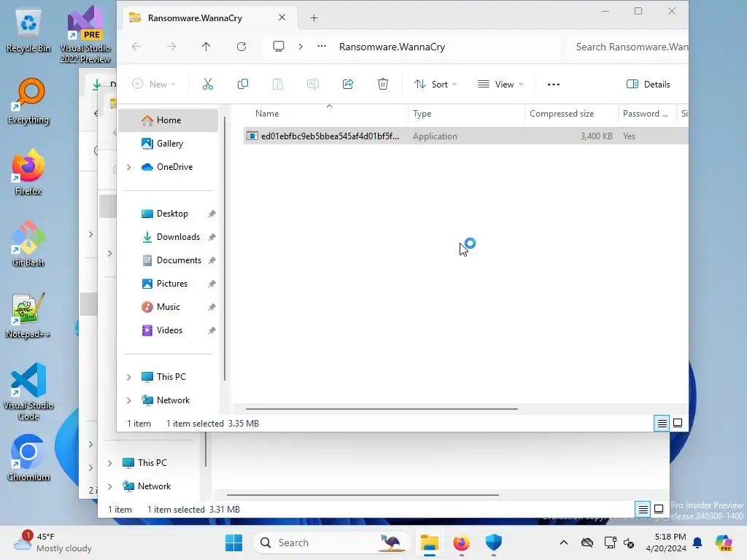This screenshot has height=560, width=747.
Task: Click the Copy icon in toolbar
Action: point(242,85)
